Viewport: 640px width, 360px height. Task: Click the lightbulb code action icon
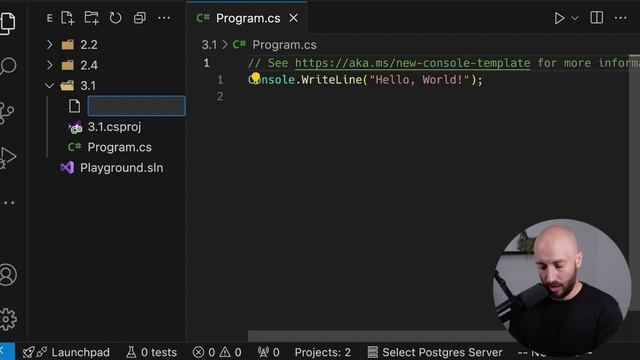(x=256, y=77)
